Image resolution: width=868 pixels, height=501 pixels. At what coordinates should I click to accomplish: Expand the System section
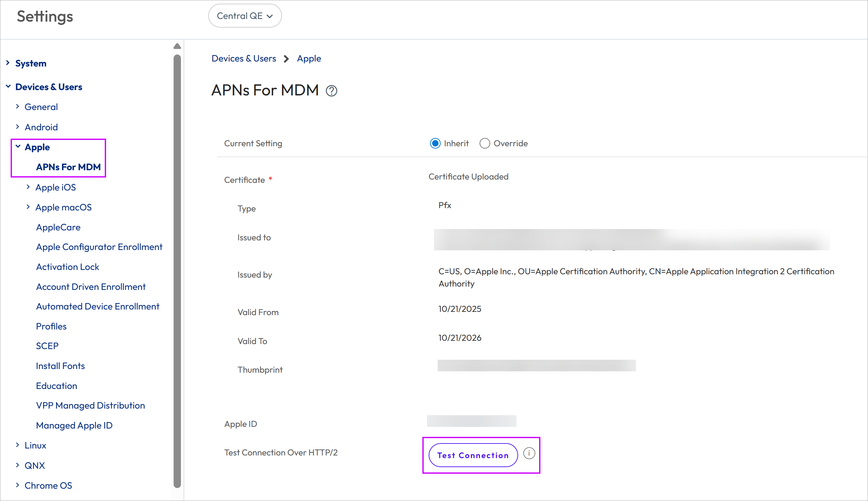[8, 63]
